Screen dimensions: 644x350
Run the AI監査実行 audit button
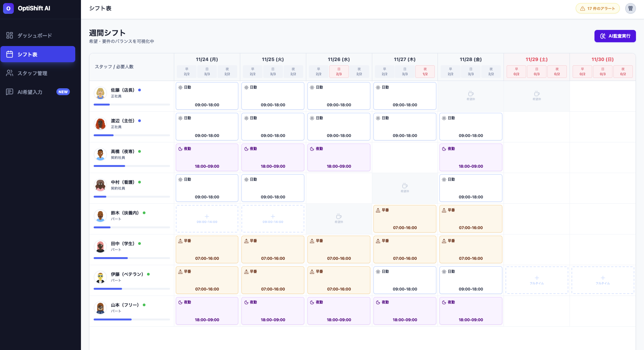pos(615,36)
